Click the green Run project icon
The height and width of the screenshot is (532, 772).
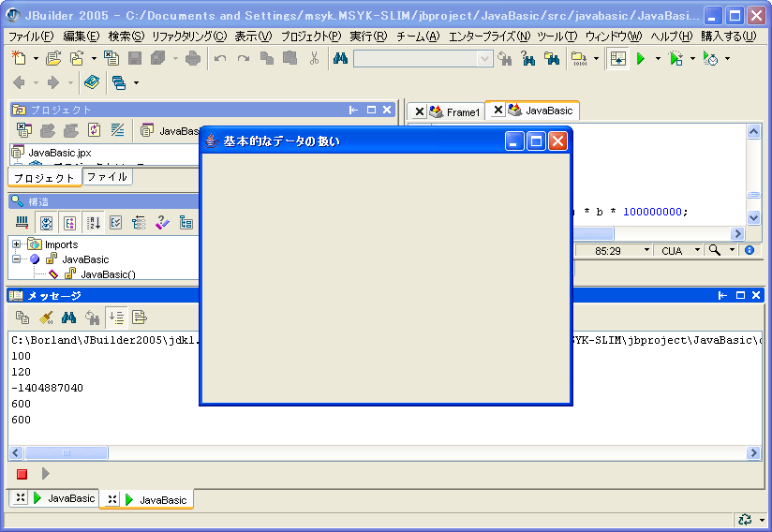click(641, 58)
